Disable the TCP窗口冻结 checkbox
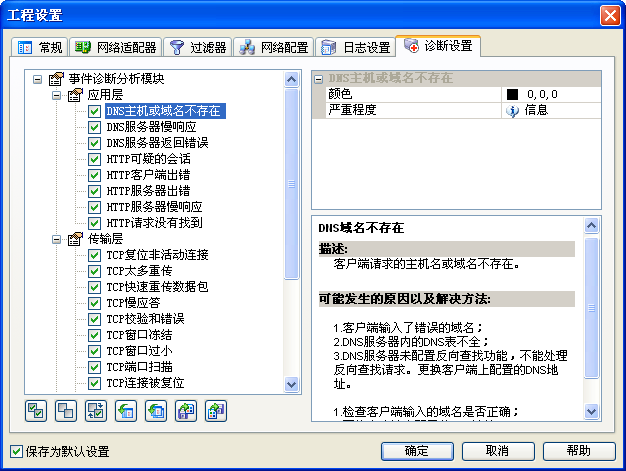The image size is (626, 471). (94, 335)
